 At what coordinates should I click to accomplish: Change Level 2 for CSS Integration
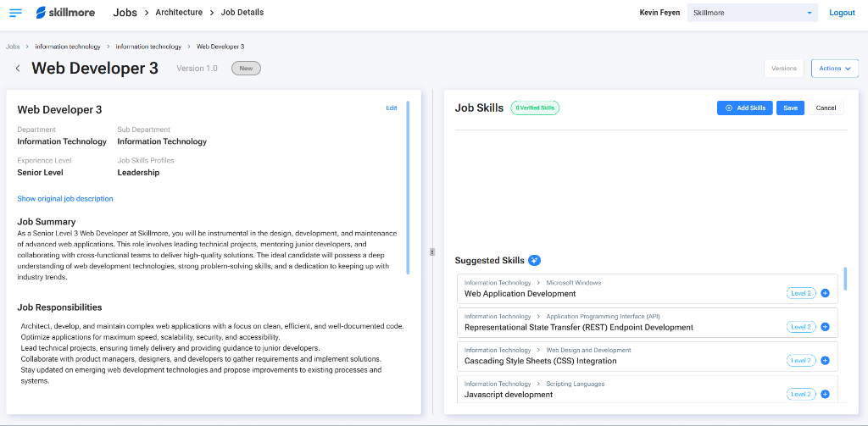(801, 361)
